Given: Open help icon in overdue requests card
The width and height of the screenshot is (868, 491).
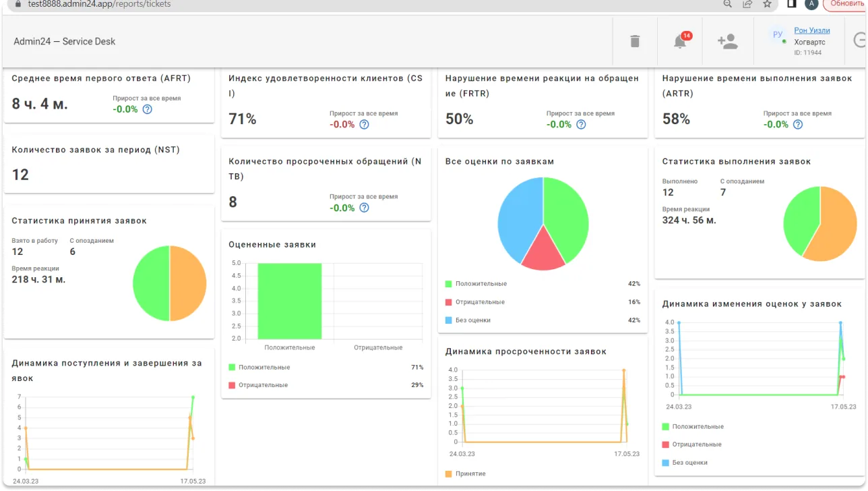Looking at the screenshot, I should point(365,208).
